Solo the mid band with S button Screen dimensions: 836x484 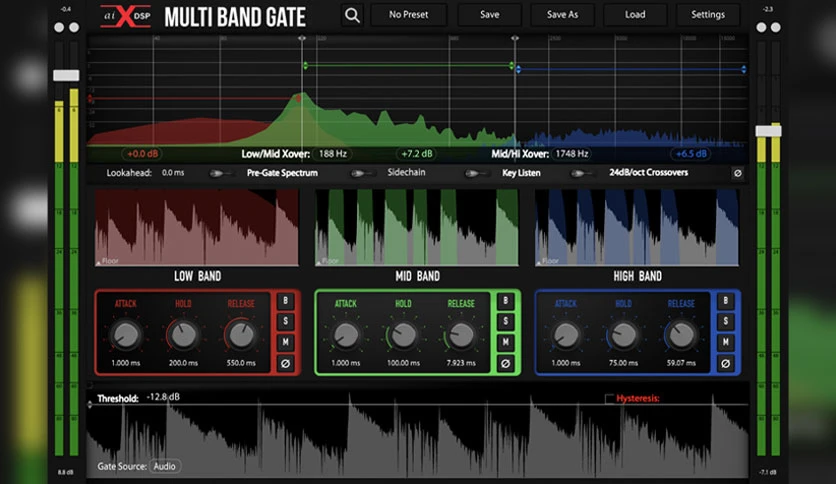coord(505,321)
